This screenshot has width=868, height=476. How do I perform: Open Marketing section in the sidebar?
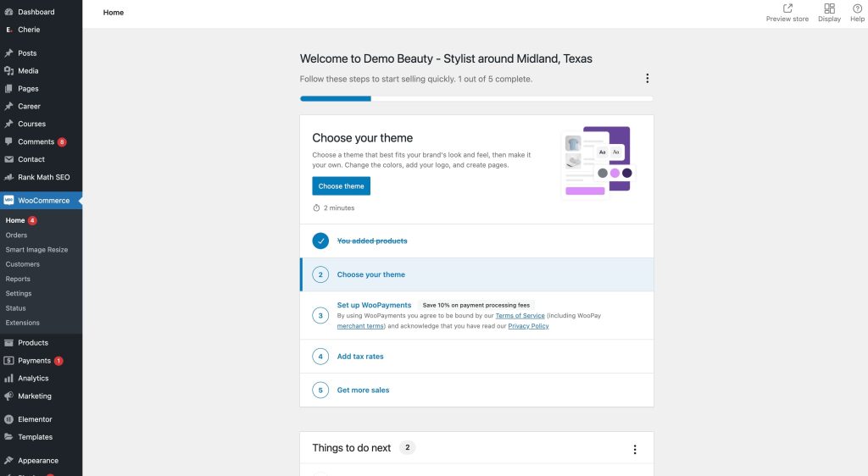coord(34,396)
